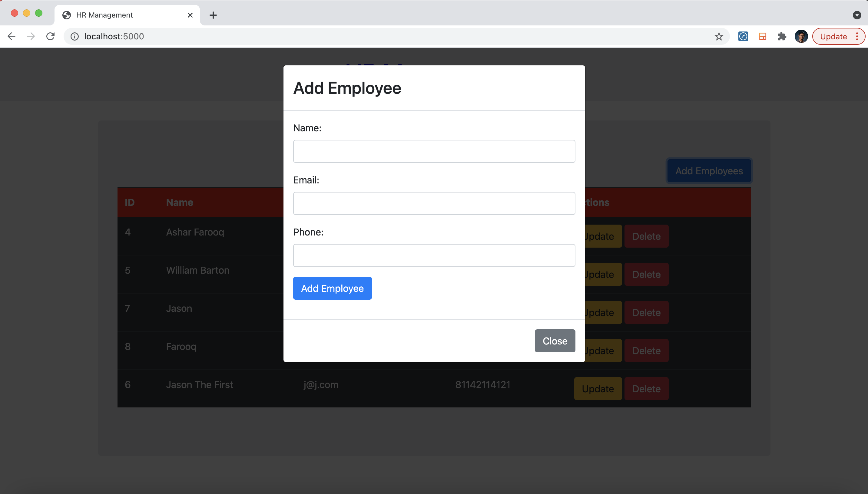Focus the Name input field
Viewport: 868px width, 494px height.
click(434, 151)
